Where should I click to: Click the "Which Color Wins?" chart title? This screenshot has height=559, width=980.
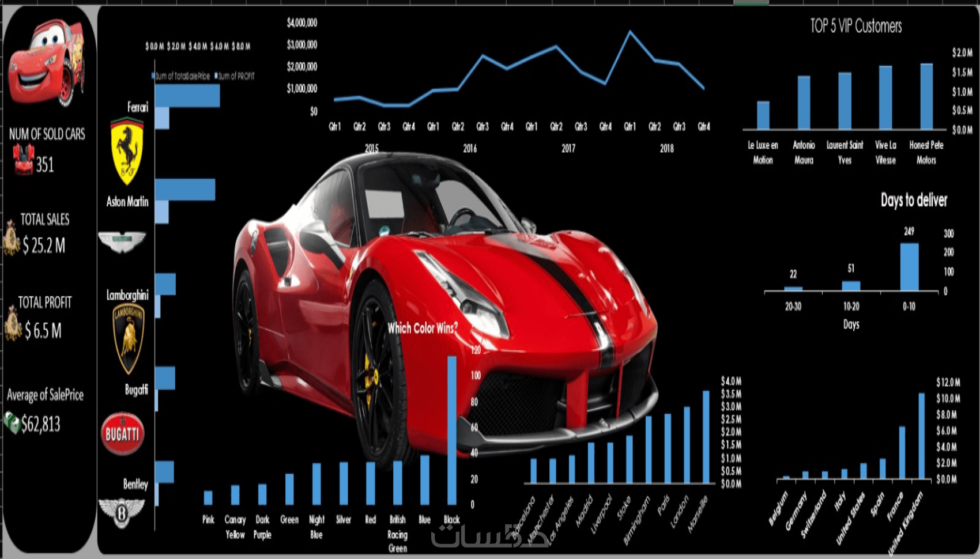pos(423,328)
